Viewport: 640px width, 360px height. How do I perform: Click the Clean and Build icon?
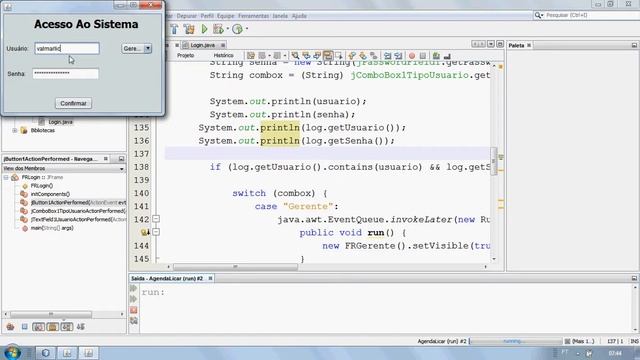189,29
